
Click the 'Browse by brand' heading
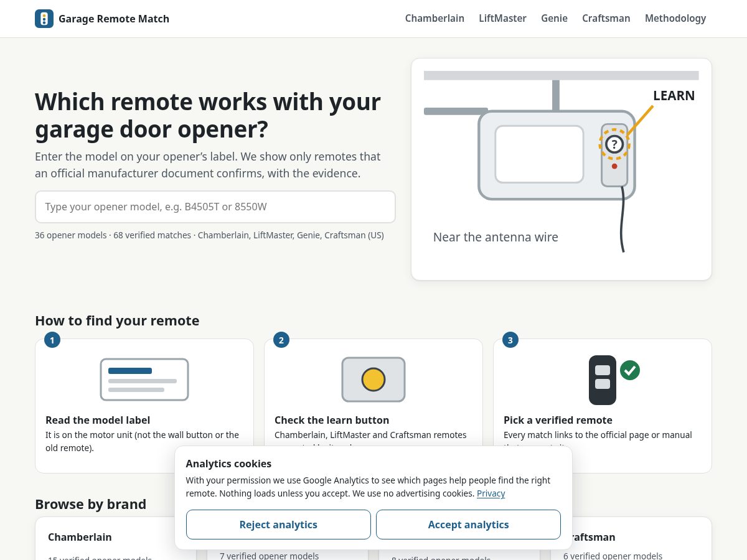(x=90, y=504)
